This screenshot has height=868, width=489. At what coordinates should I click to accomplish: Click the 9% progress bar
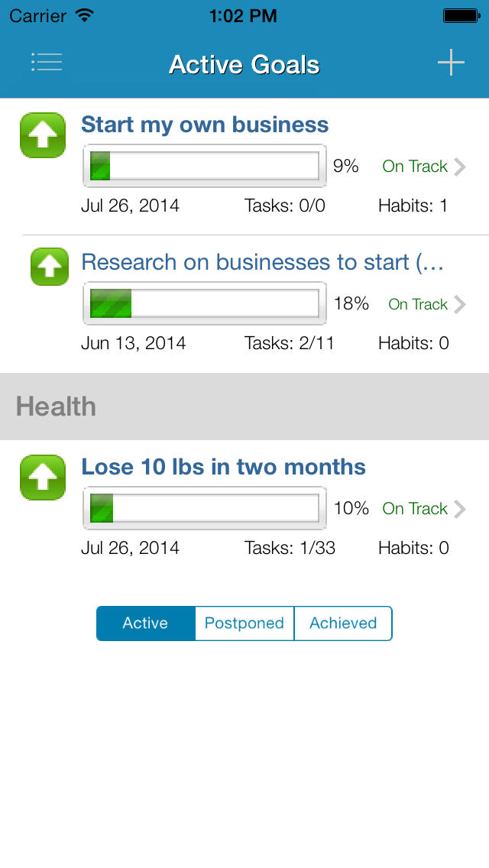tap(204, 166)
